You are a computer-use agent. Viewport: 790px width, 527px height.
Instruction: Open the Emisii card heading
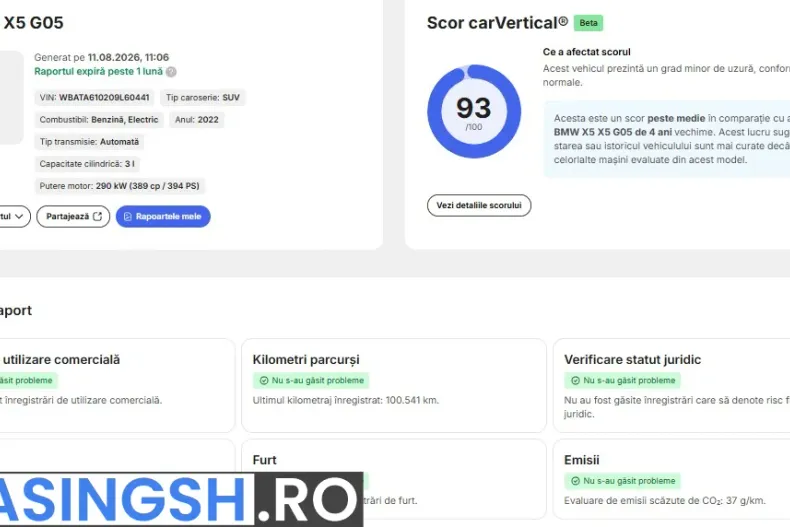[x=581, y=460]
